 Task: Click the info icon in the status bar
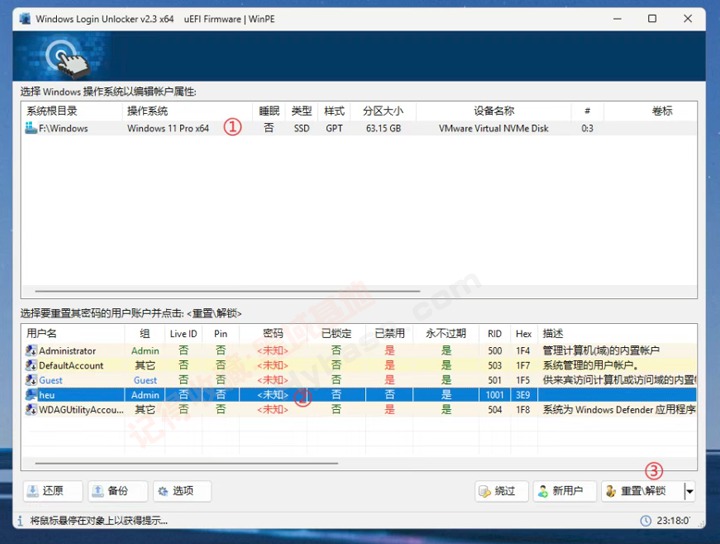(20, 521)
